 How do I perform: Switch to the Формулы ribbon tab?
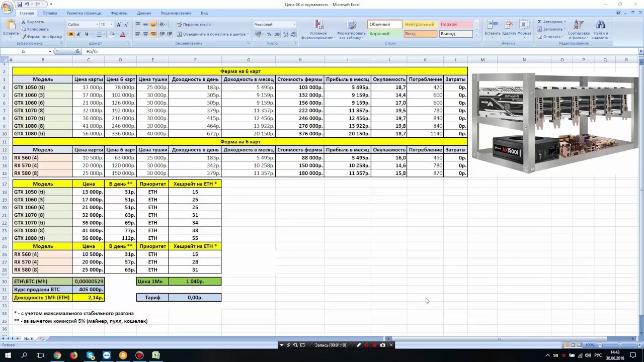click(x=119, y=13)
